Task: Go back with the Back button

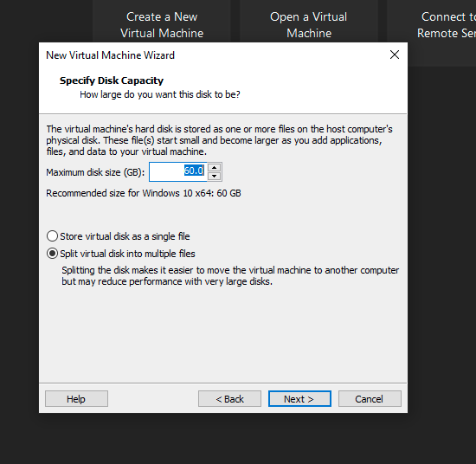Action: 229,399
